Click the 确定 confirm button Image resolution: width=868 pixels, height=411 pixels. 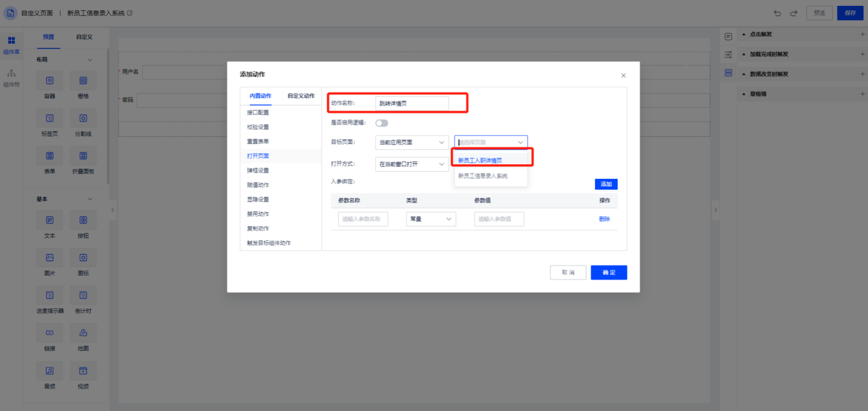(609, 273)
